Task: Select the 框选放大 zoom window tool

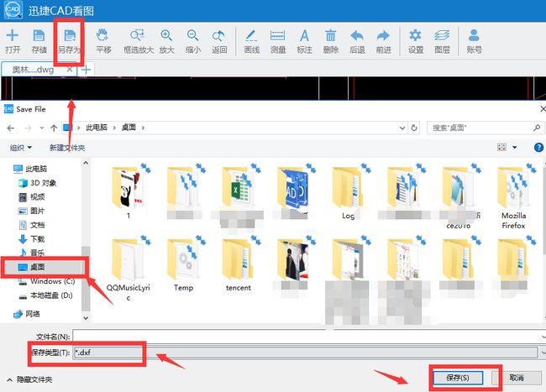Action: coord(139,41)
